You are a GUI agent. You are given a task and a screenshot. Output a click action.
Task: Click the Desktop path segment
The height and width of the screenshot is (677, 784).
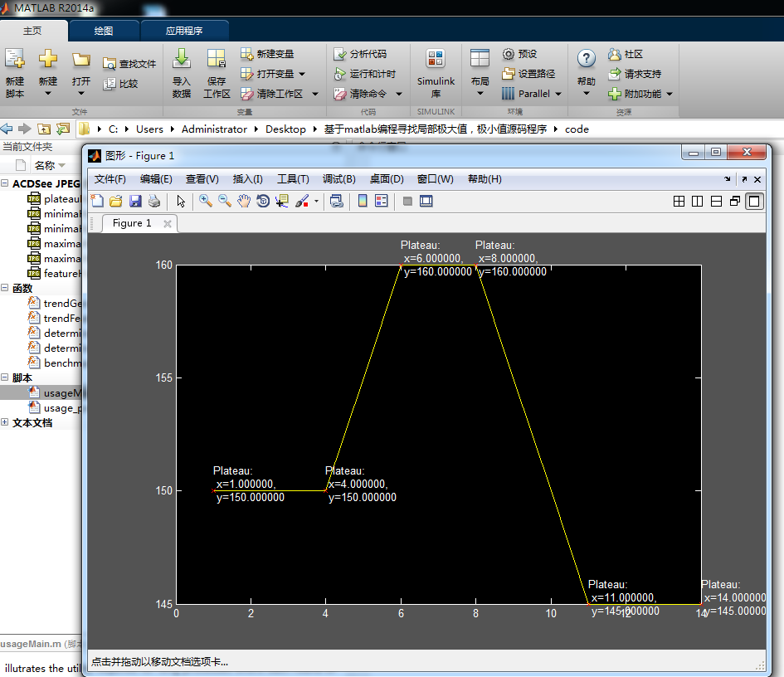click(x=285, y=129)
